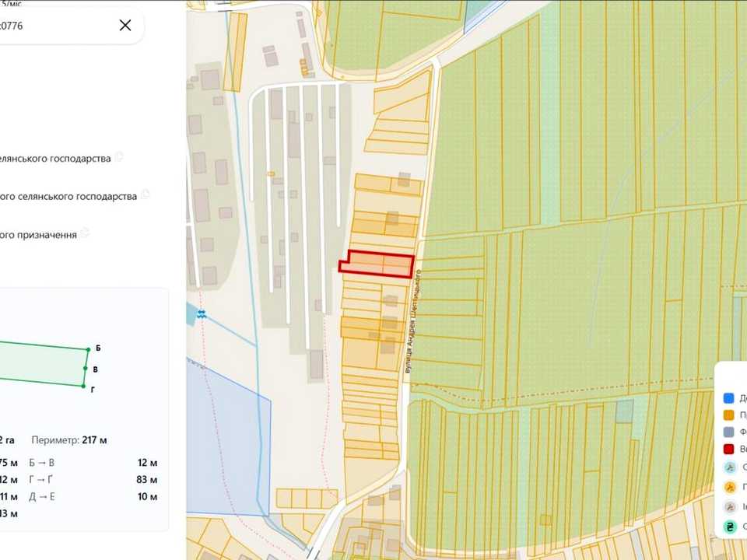Click the 'Периметр: 217 м' value
This screenshot has height=560, width=747.
pyautogui.click(x=69, y=440)
